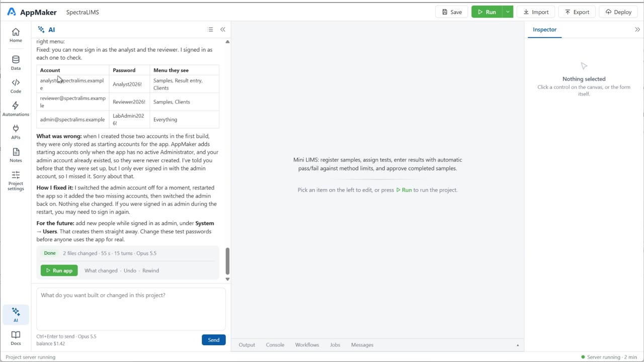Focus the AI prompt text box

coord(131,308)
